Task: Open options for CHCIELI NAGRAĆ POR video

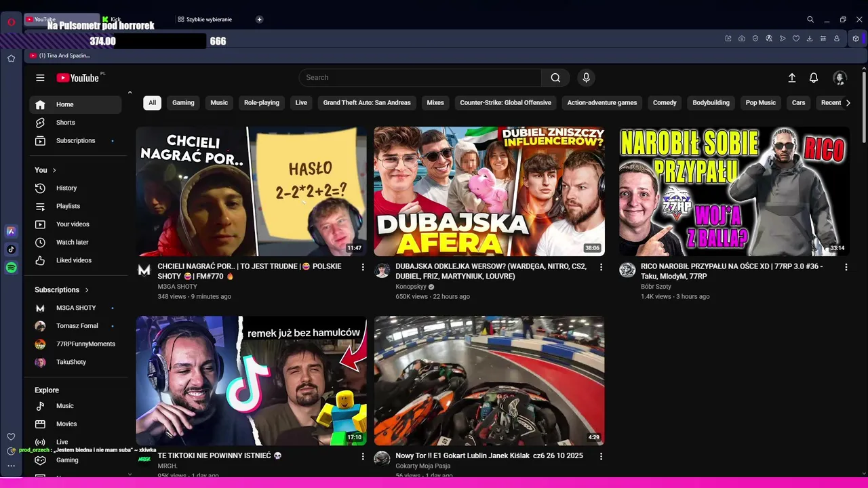Action: click(363, 267)
